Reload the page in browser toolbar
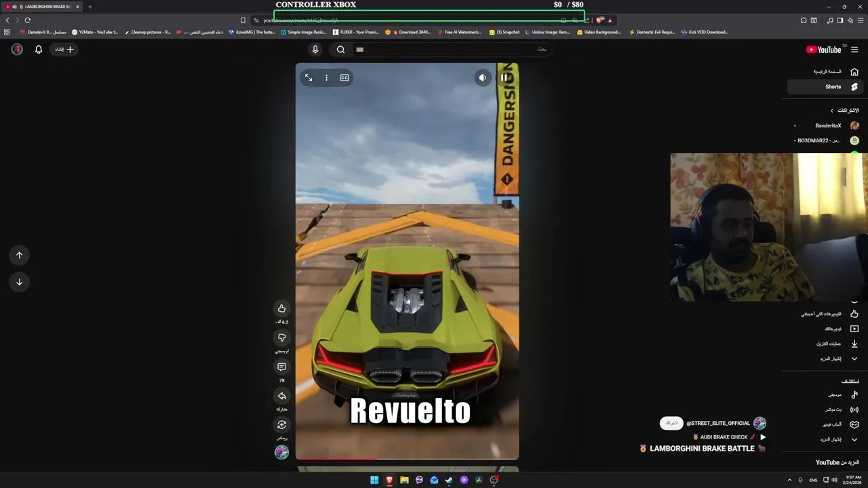 [x=28, y=20]
